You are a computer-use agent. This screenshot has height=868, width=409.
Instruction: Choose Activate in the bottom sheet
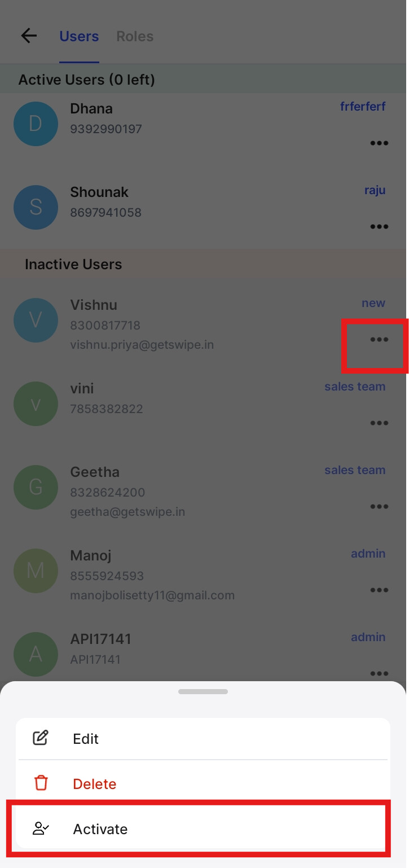pyautogui.click(x=203, y=829)
